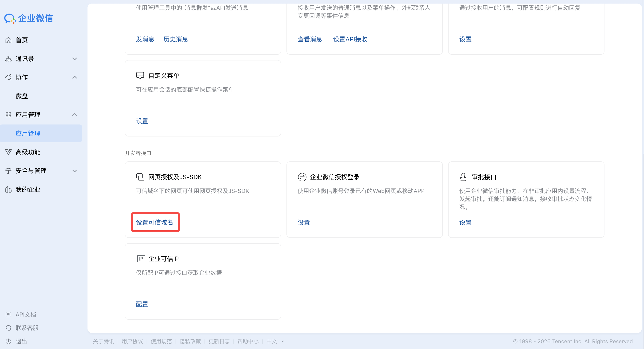Viewport: 644px width, 349px height.
Task: Collapse the 协作 sidebar section
Action: (74, 77)
